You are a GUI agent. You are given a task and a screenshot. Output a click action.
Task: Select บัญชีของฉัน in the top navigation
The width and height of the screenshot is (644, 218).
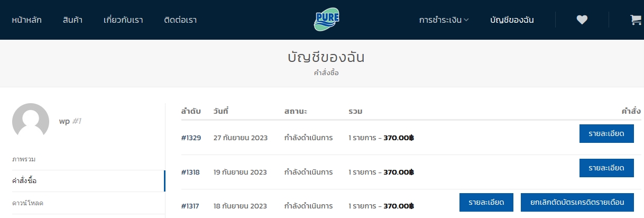[x=512, y=20]
